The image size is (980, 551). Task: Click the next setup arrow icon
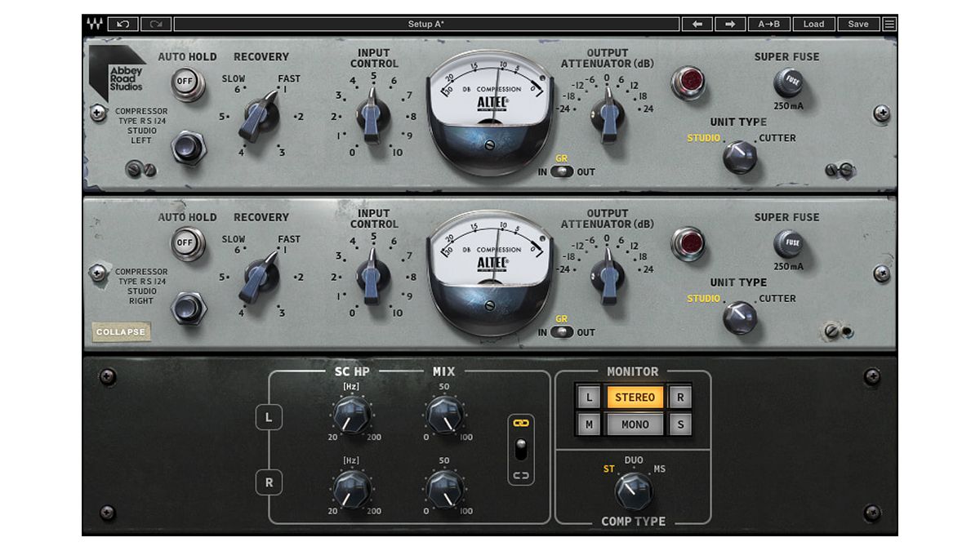(729, 24)
